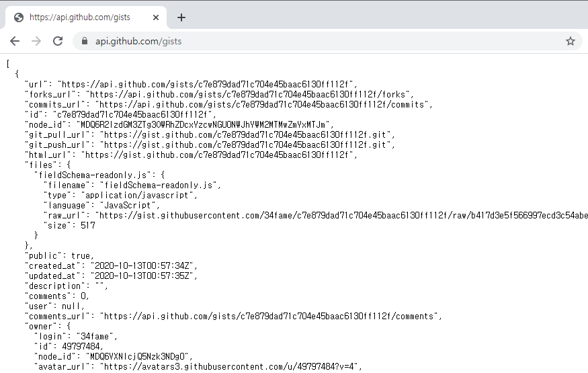Click the "raw_url" line
This screenshot has width=588, height=373.
point(315,216)
